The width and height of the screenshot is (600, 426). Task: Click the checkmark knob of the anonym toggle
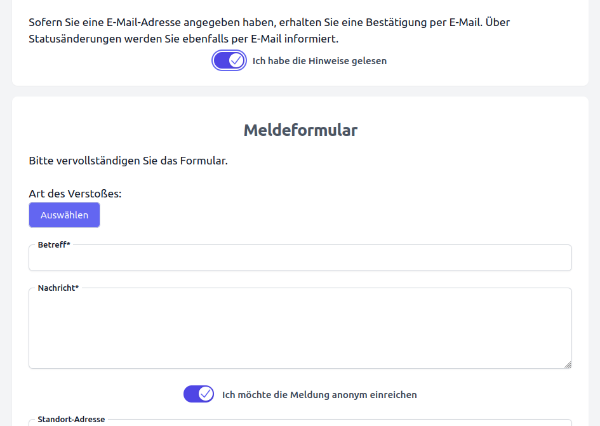pos(206,394)
